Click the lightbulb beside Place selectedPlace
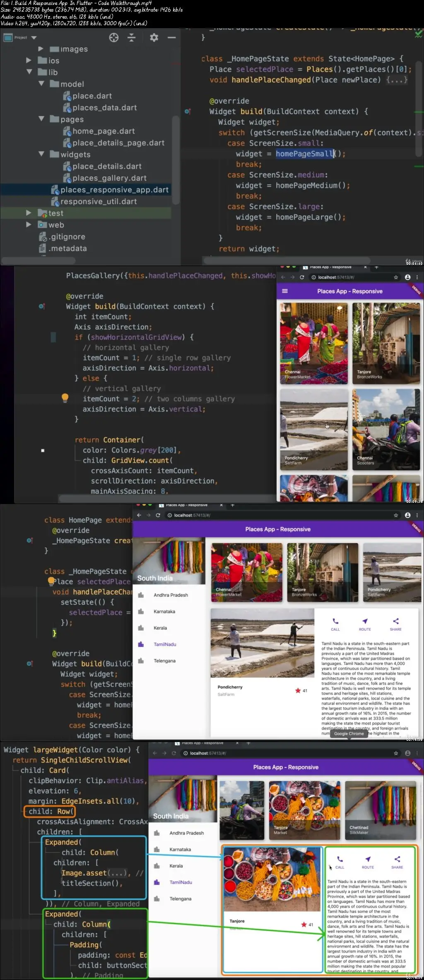Image resolution: width=424 pixels, height=980 pixels. pos(51,581)
